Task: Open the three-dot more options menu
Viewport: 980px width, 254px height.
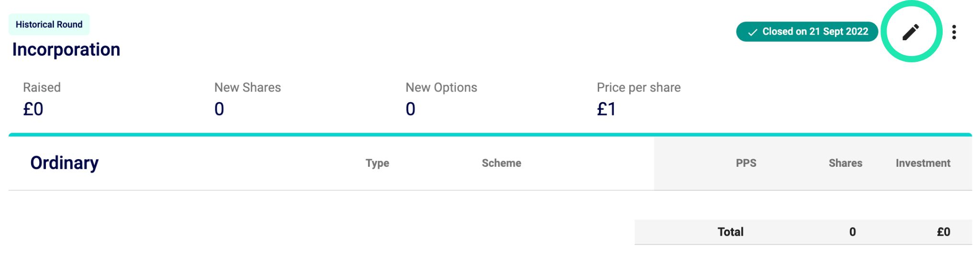Action: point(954,32)
